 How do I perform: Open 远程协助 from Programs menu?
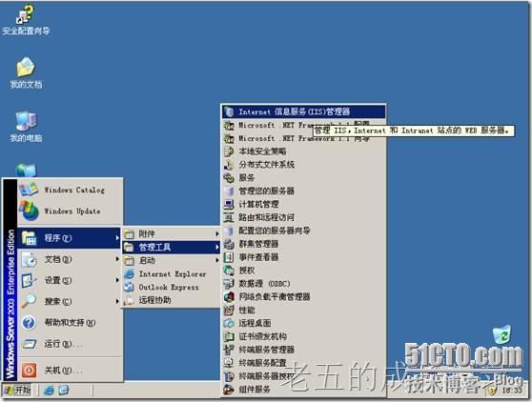171,300
